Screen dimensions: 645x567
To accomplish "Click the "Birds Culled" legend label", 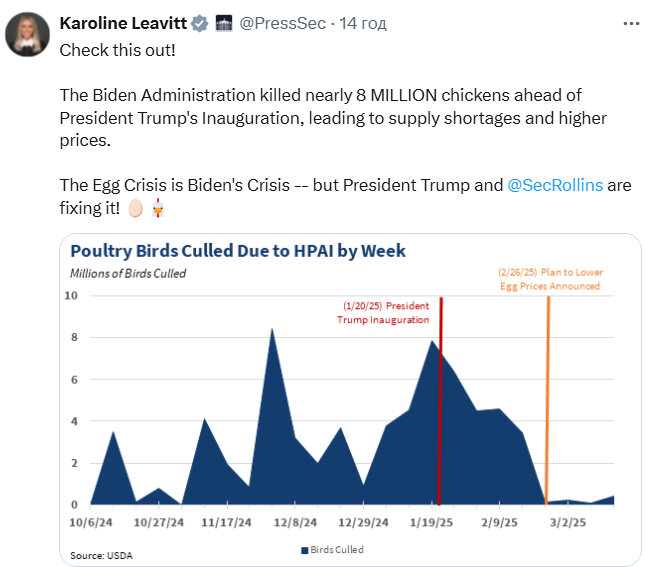I will click(x=337, y=550).
